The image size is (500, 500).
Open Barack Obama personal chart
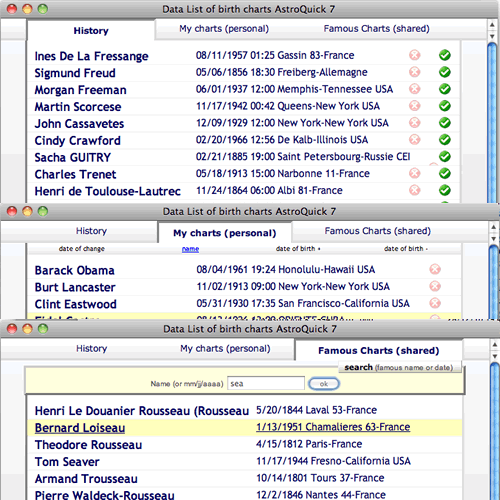(75, 270)
